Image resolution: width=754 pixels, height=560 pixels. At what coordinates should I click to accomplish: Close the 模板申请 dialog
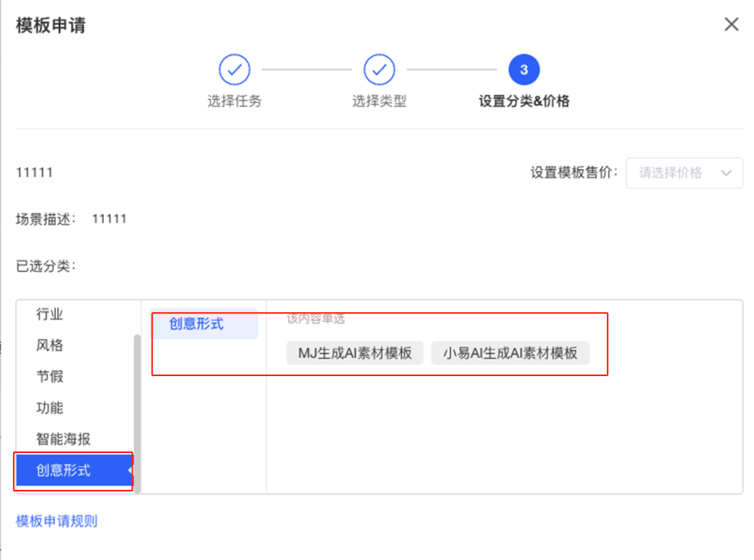(731, 24)
